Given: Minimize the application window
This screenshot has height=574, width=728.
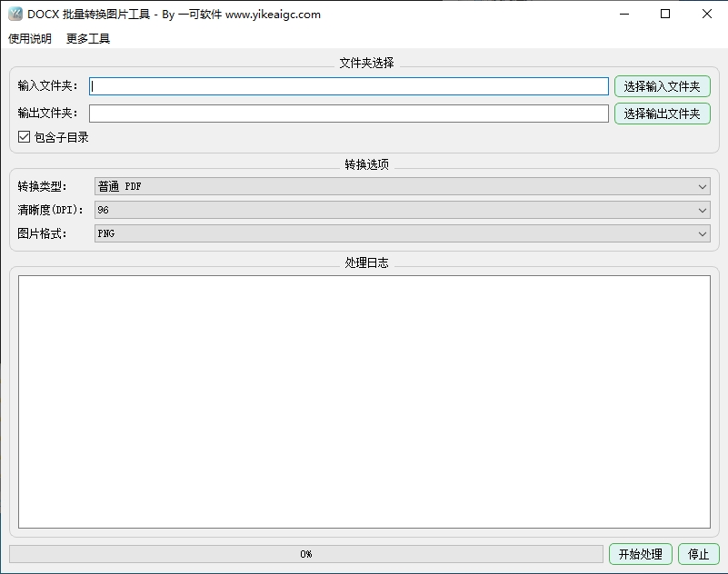Looking at the screenshot, I should tap(623, 14).
